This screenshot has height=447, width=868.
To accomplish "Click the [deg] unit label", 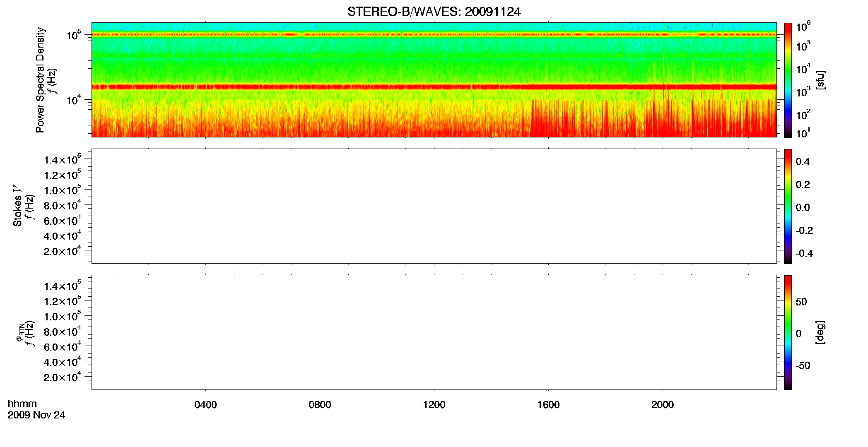I will point(820,332).
